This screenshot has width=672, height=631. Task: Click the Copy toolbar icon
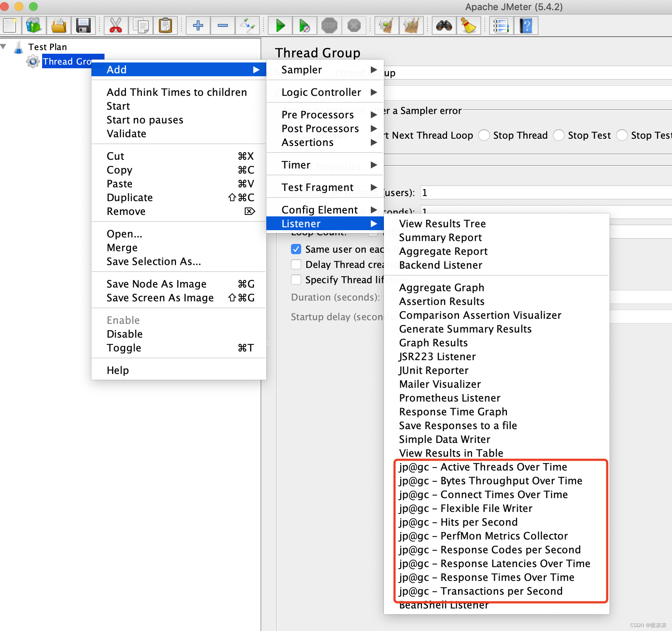pos(140,26)
